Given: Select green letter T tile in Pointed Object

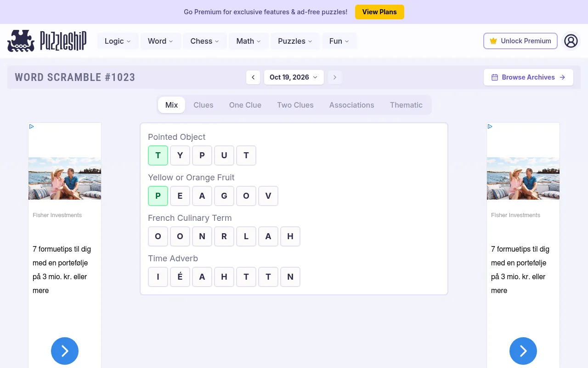Looking at the screenshot, I should [158, 155].
